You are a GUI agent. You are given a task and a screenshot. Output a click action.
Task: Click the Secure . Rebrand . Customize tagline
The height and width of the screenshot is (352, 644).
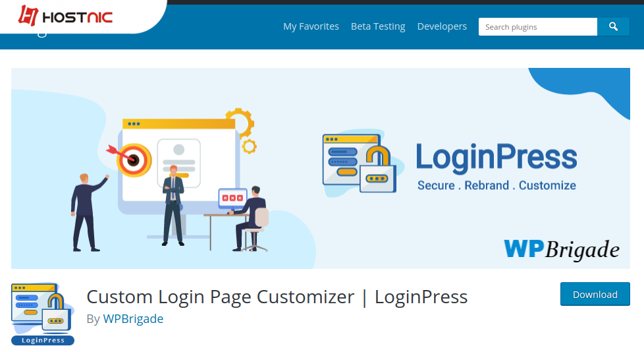click(496, 185)
